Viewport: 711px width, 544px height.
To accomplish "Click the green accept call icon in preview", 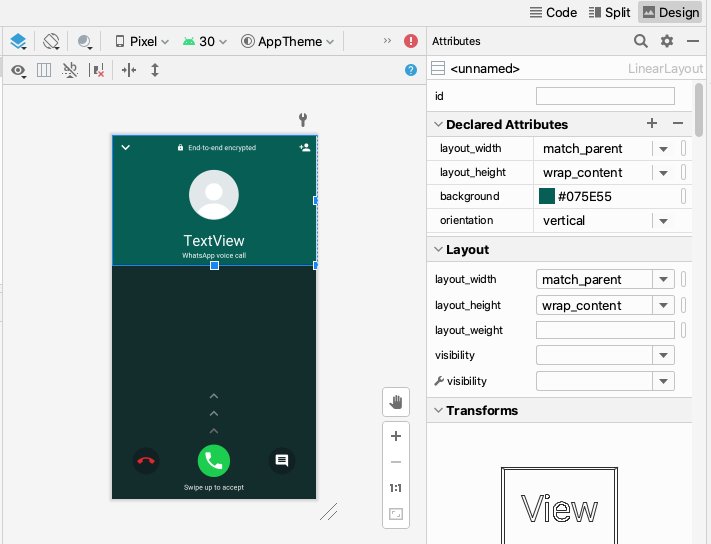I will (x=214, y=461).
